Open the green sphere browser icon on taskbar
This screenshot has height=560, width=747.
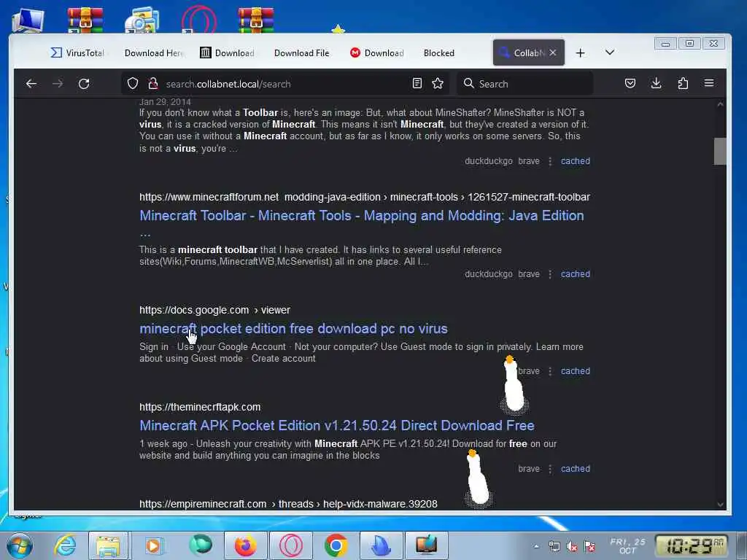click(x=201, y=545)
